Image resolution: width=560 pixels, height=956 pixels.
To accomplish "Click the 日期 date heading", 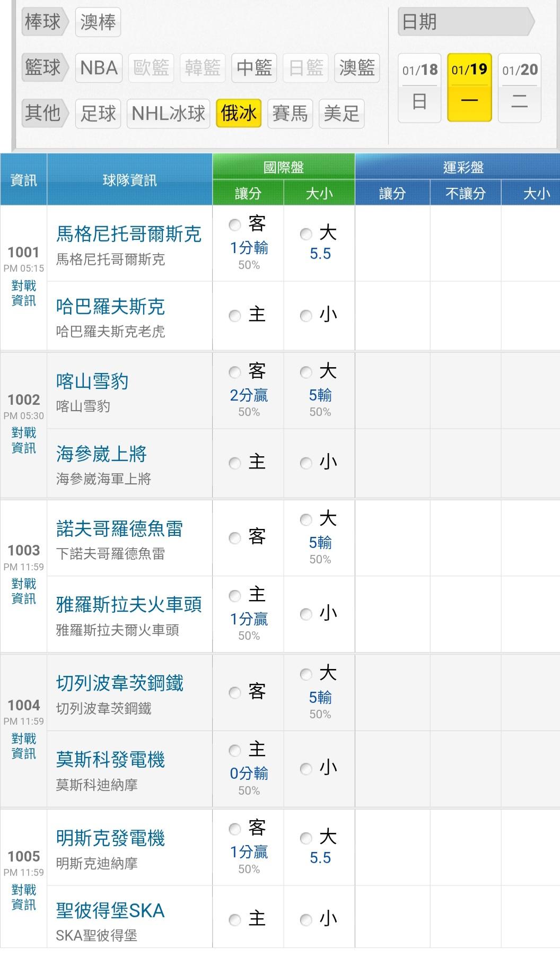I will (466, 22).
